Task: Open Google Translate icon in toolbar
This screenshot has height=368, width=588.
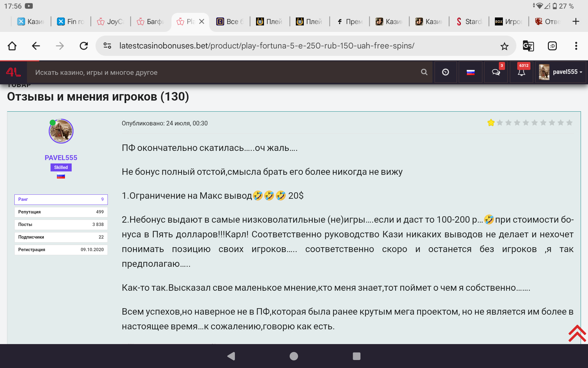Action: click(x=528, y=46)
